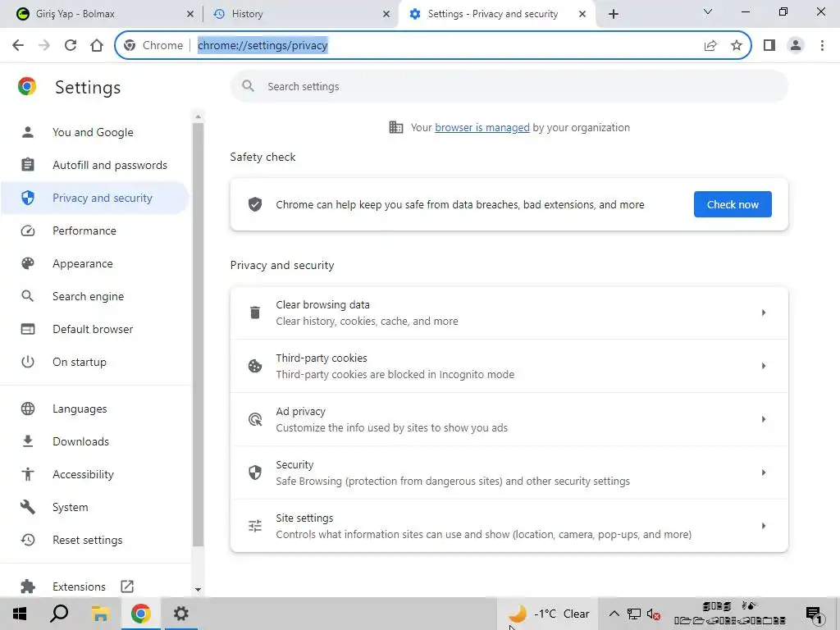840x630 pixels.
Task: Open Default browser settings section
Action: (95, 329)
